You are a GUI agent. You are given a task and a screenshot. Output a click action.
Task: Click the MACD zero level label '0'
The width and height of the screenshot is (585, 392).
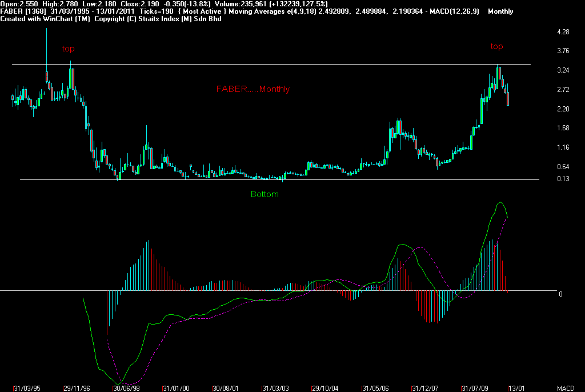560,294
